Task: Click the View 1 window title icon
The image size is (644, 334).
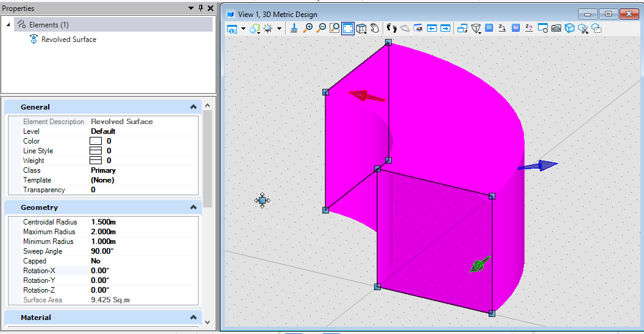Action: [231, 15]
